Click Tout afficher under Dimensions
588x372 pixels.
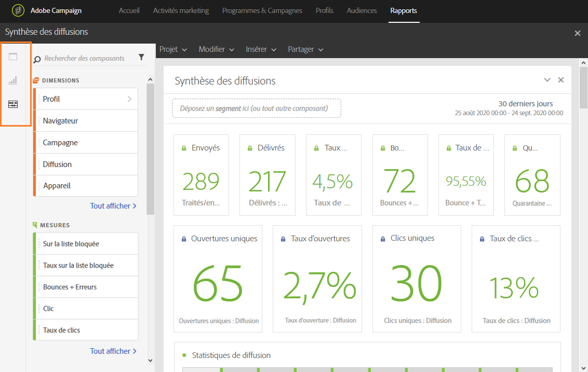[113, 206]
